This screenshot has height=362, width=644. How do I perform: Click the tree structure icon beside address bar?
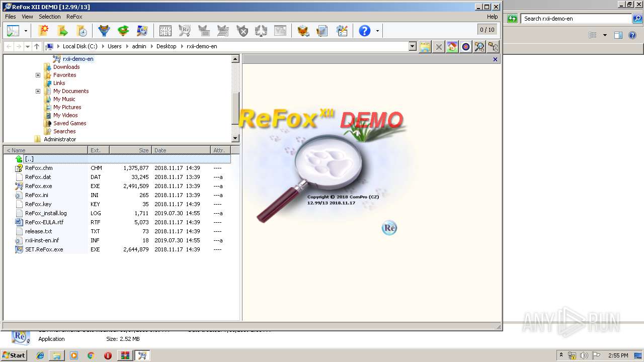[493, 47]
